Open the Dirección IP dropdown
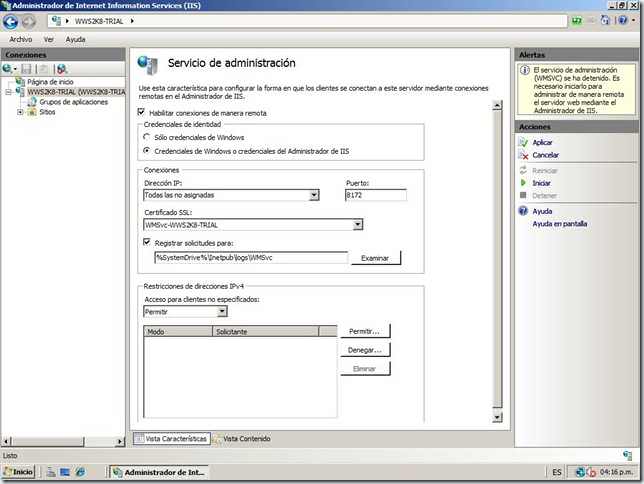This screenshot has height=484, width=644. [x=314, y=195]
